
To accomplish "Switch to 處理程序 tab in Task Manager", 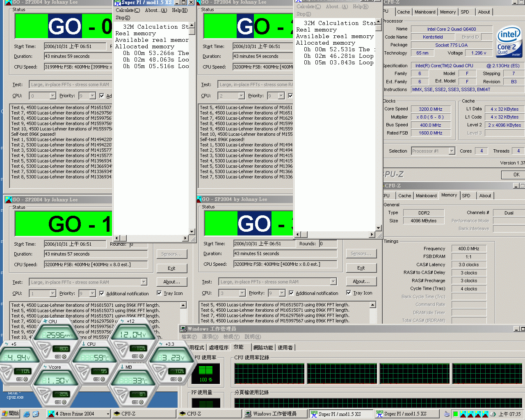I will (219, 348).
